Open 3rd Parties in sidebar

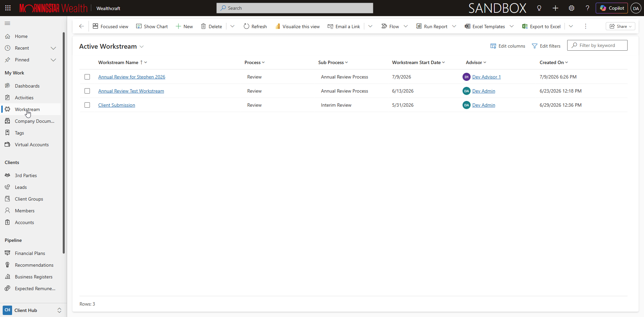[x=31, y=175]
